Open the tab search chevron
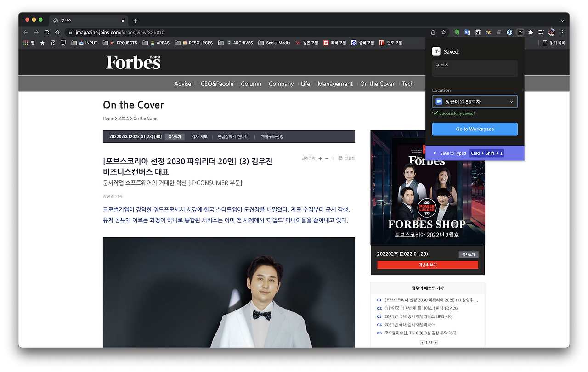The width and height of the screenshot is (588, 372). pos(562,21)
